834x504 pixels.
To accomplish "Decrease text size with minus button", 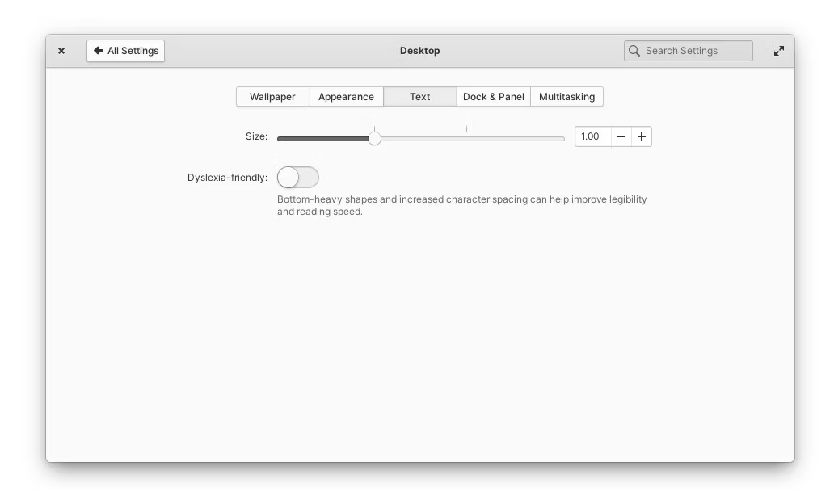I will (621, 136).
